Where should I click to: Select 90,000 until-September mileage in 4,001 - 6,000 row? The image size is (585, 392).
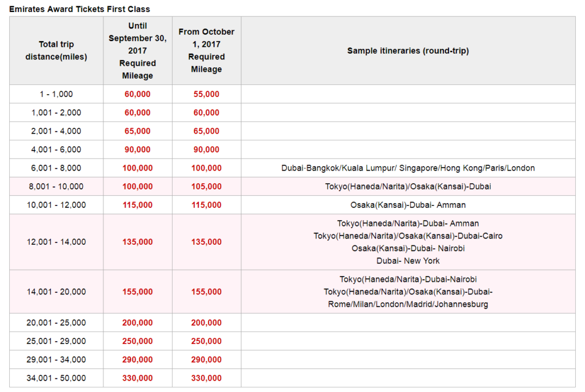138,149
